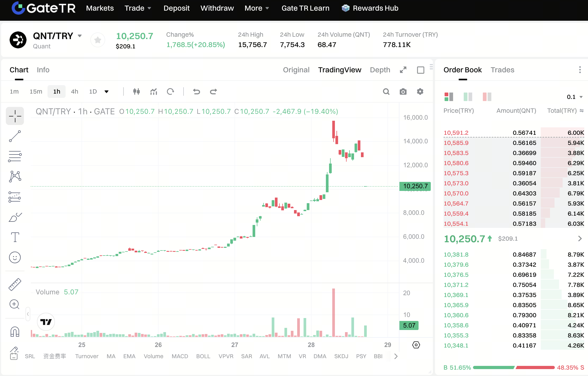This screenshot has height=376, width=588.
Task: Open the Info tab
Action: pos(43,70)
